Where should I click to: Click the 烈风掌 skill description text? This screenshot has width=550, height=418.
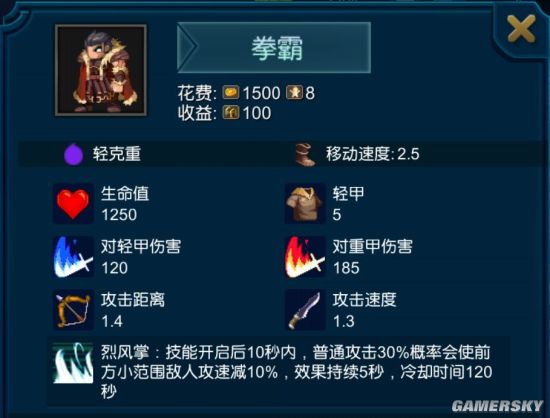tap(296, 372)
